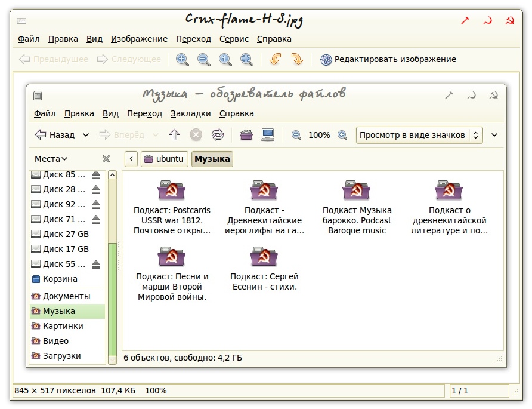Expand Вперёд history dropdown arrow
The width and height of the screenshot is (532, 409).
tap(156, 135)
